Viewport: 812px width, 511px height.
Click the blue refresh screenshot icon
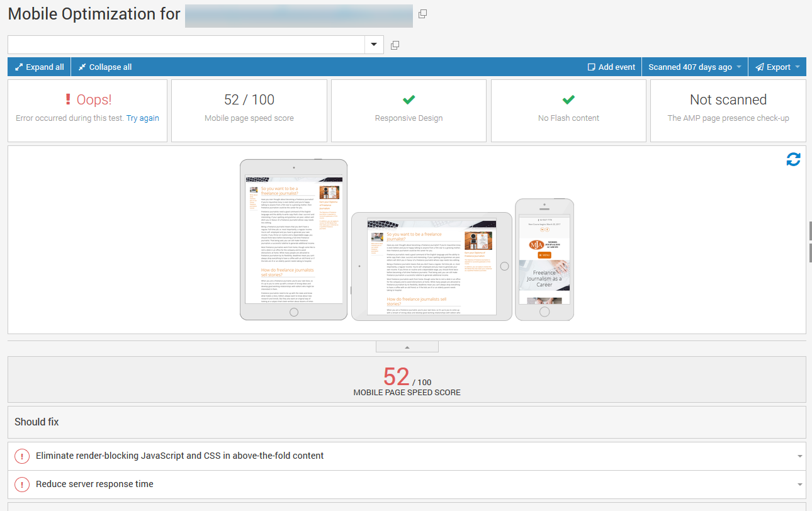point(793,160)
